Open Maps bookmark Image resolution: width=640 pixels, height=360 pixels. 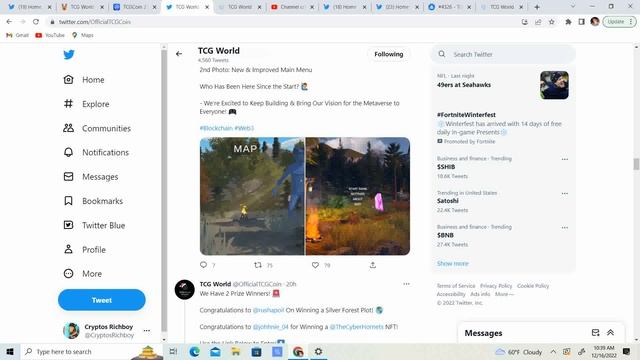pyautogui.click(x=83, y=35)
